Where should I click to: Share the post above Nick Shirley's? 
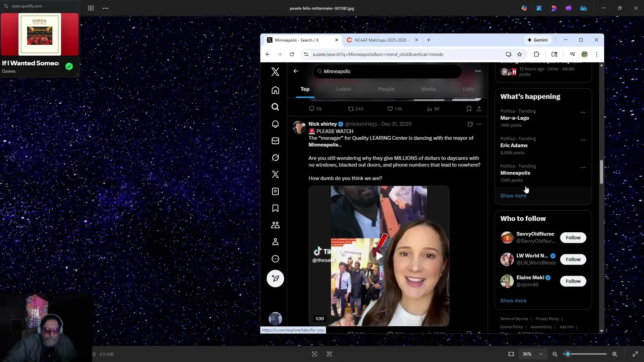click(x=479, y=109)
